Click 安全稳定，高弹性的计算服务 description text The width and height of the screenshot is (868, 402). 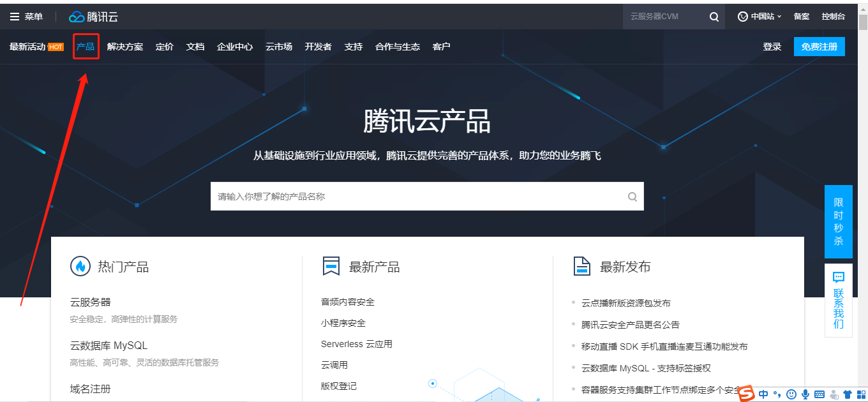coord(124,319)
